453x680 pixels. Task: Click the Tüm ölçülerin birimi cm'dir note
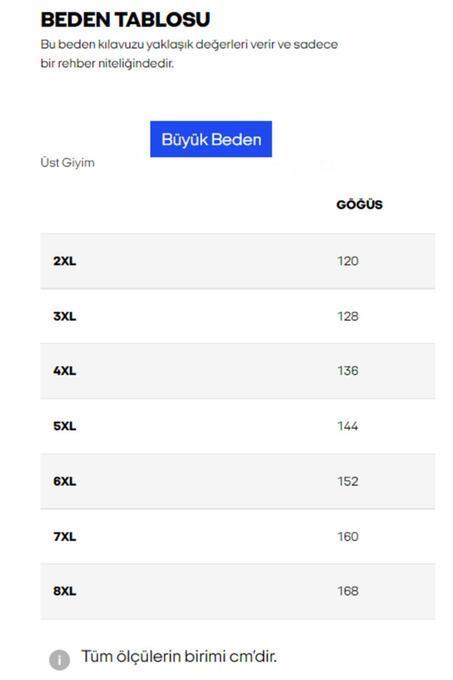click(179, 657)
